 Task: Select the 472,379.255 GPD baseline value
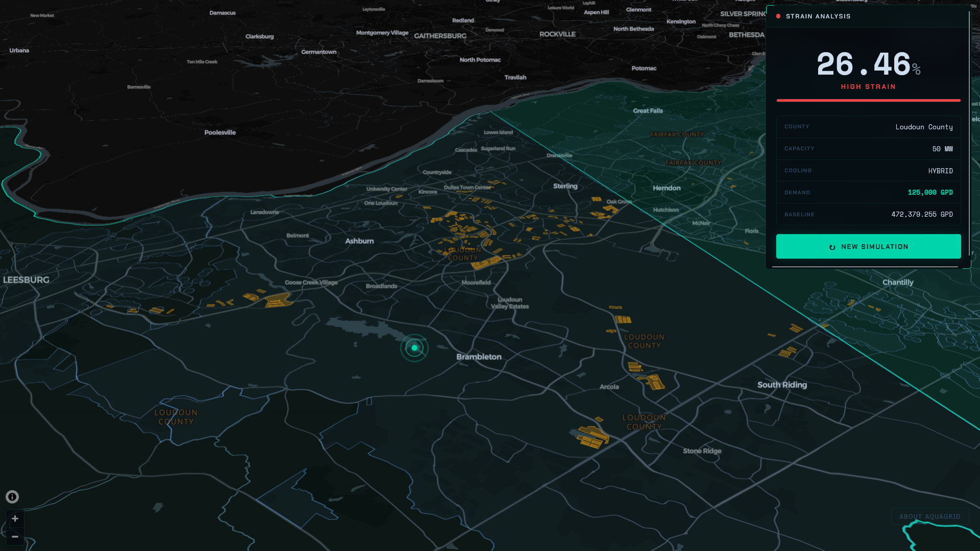[922, 214]
